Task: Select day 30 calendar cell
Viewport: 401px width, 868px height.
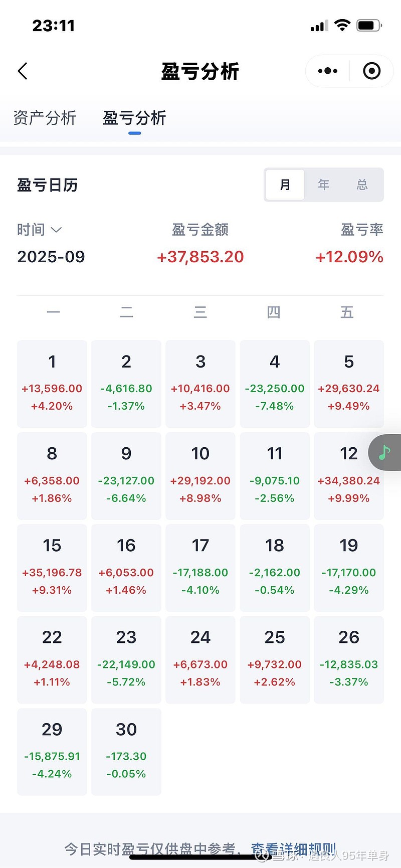Action: pos(126,751)
